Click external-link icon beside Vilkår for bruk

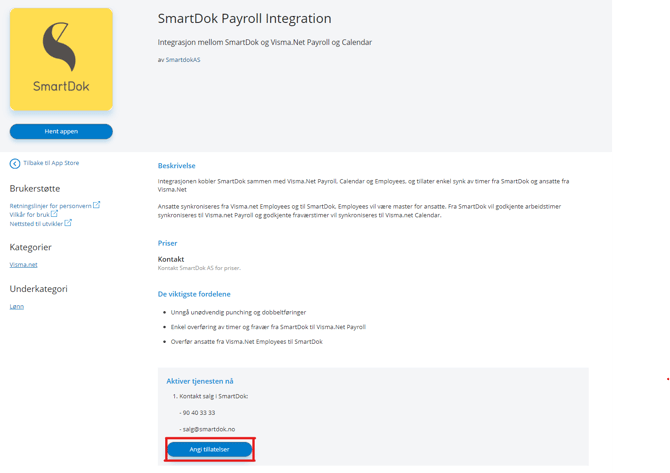[x=55, y=214]
